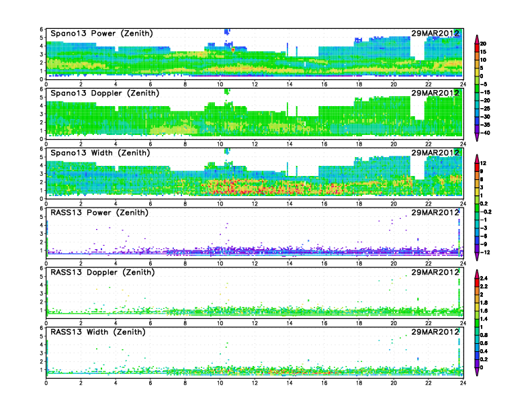
Task: Click the 'RASS13 Power (Zenith)' panel title
Action: click(x=99, y=213)
